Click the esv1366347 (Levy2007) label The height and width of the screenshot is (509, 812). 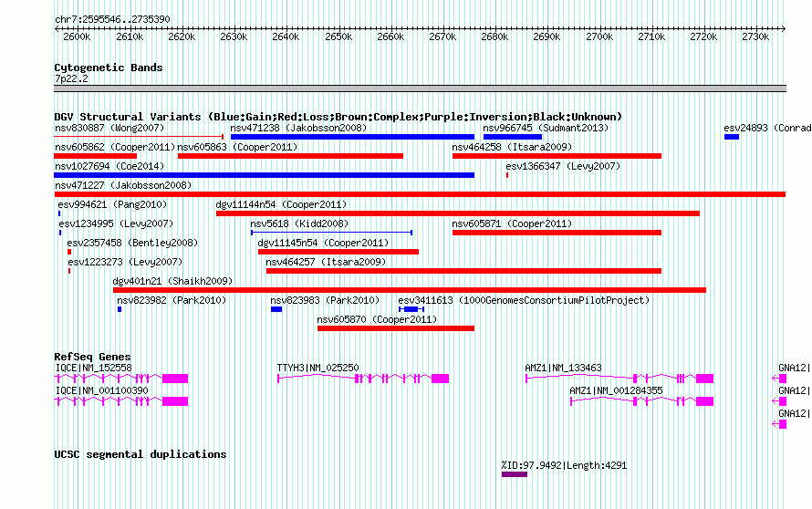pyautogui.click(x=563, y=166)
